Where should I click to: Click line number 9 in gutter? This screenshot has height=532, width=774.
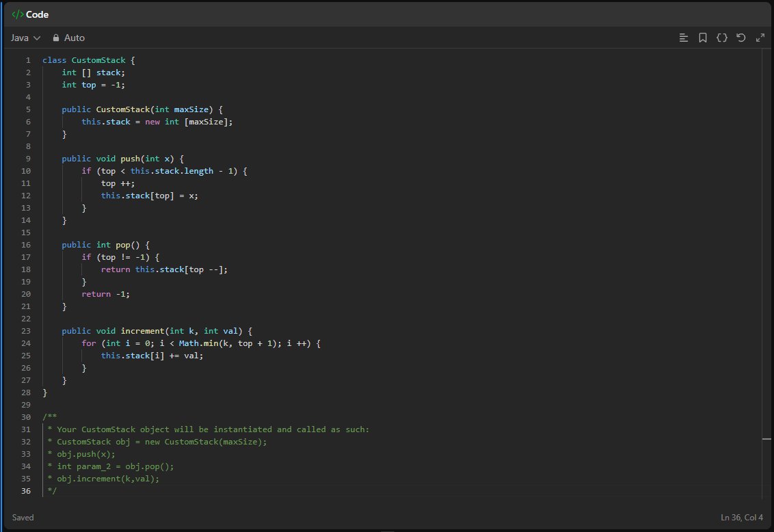pyautogui.click(x=28, y=159)
